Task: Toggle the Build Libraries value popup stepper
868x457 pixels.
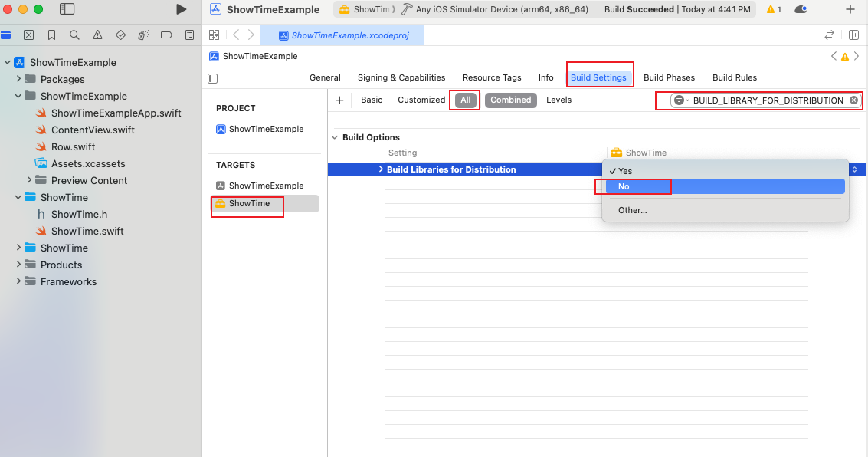Action: pyautogui.click(x=854, y=169)
